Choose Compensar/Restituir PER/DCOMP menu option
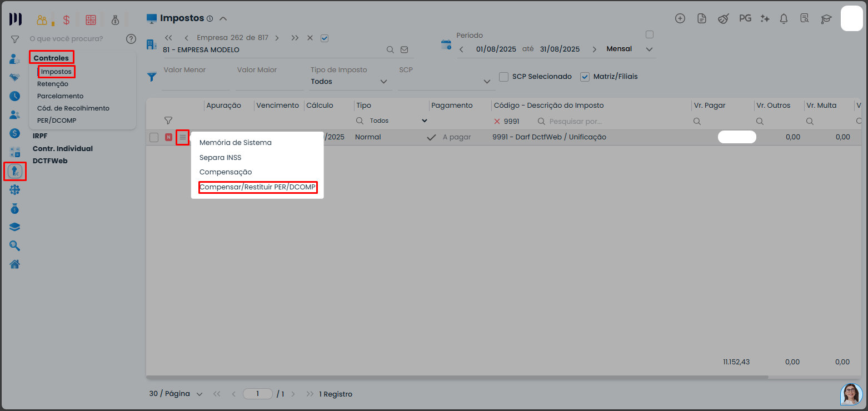This screenshot has height=411, width=868. 258,187
